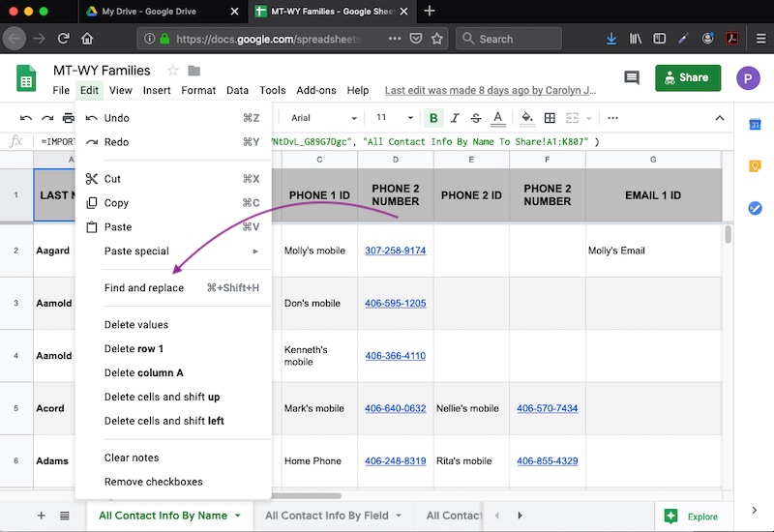The image size is (774, 532).
Task: Open the Firefox library icon
Action: (636, 39)
